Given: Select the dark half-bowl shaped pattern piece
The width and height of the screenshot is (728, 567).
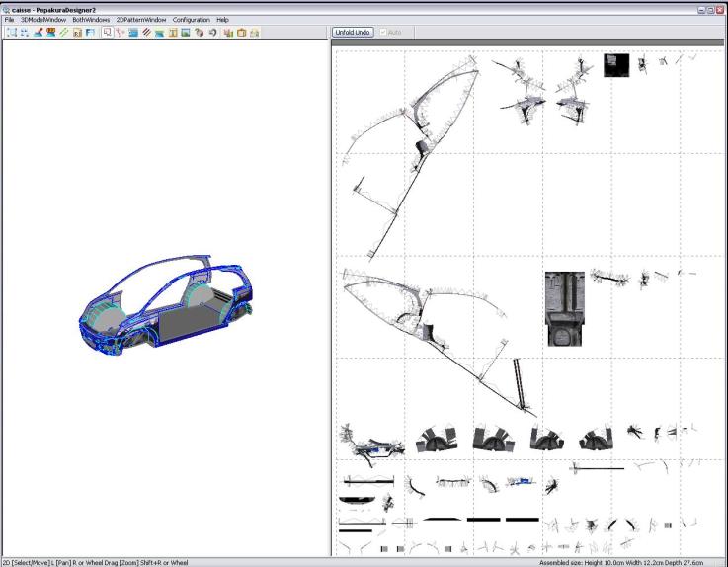Looking at the screenshot, I should pyautogui.click(x=357, y=500).
